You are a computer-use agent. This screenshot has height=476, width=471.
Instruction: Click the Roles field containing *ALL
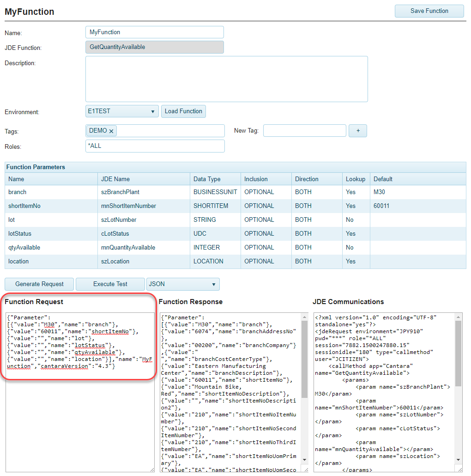[155, 146]
